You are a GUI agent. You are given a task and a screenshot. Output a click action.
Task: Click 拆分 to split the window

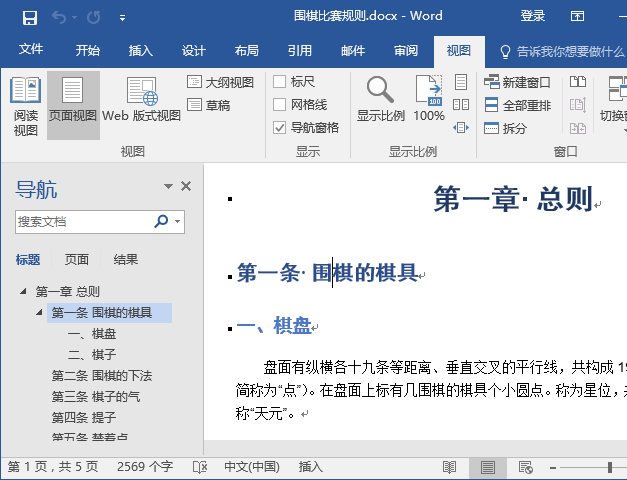(505, 128)
